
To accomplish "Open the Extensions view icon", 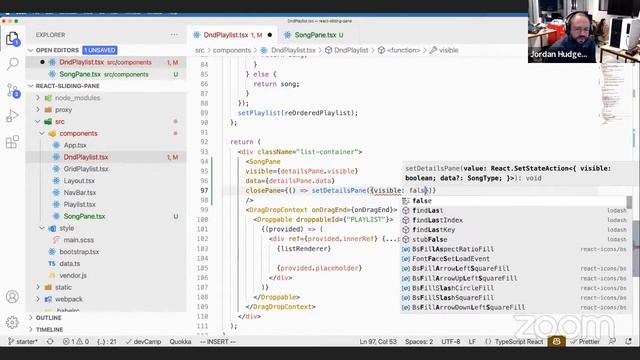I will [13, 142].
